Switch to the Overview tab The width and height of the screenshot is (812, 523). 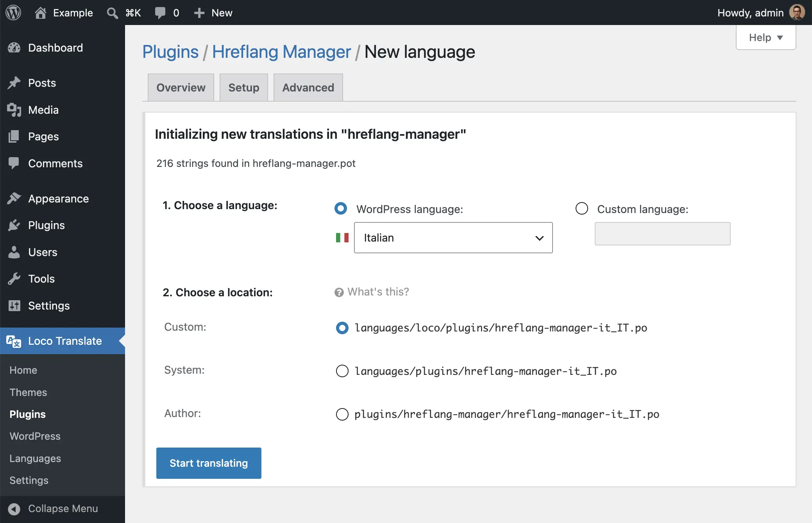181,88
